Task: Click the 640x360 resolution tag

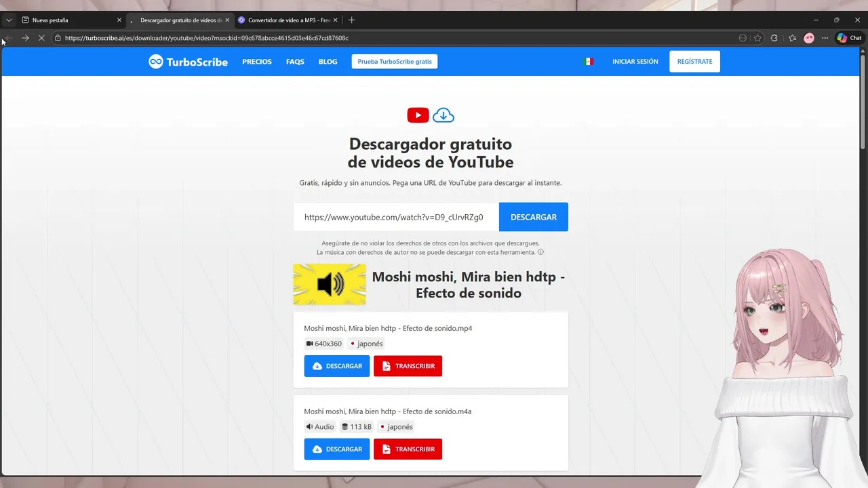Action: [324, 344]
